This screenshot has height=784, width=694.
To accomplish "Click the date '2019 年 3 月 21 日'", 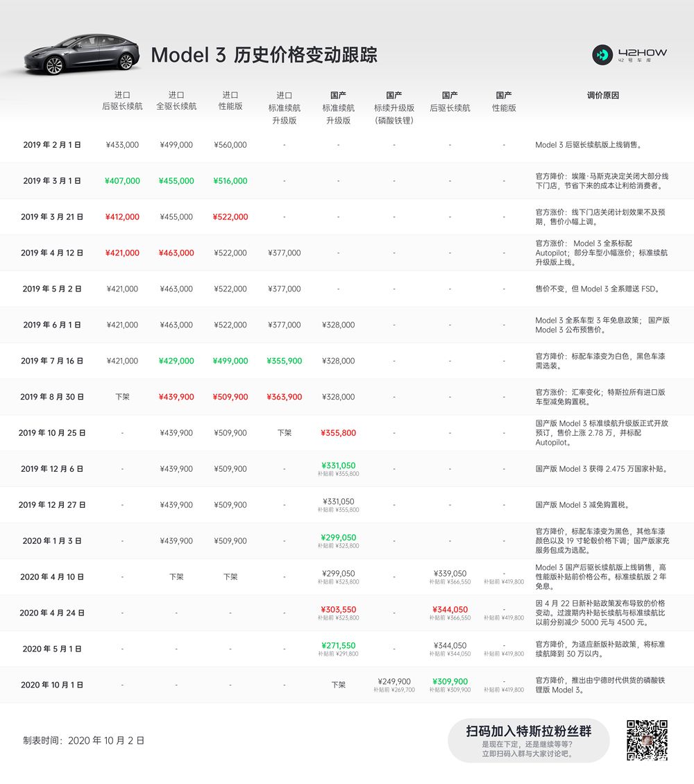I will 52,217.
